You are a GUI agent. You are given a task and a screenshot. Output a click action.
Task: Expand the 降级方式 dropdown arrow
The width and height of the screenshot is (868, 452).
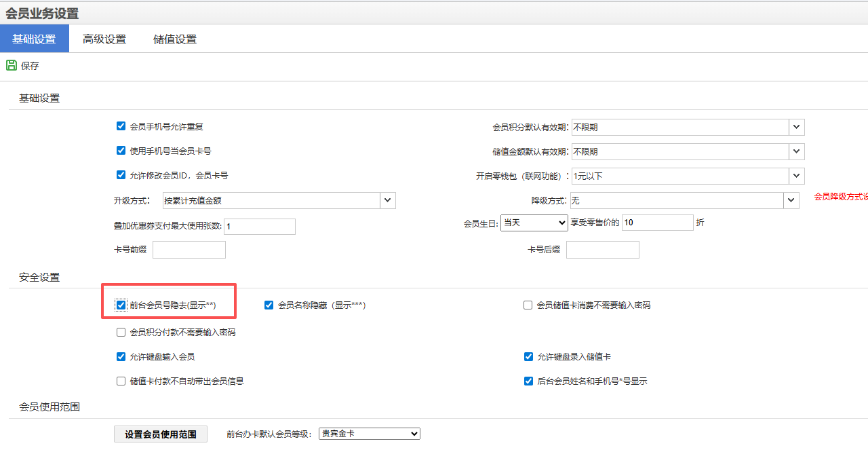tap(791, 200)
